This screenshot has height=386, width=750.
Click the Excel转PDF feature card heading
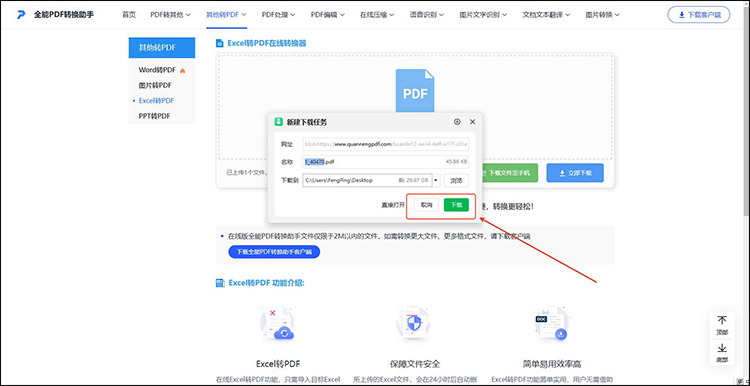[x=278, y=364]
